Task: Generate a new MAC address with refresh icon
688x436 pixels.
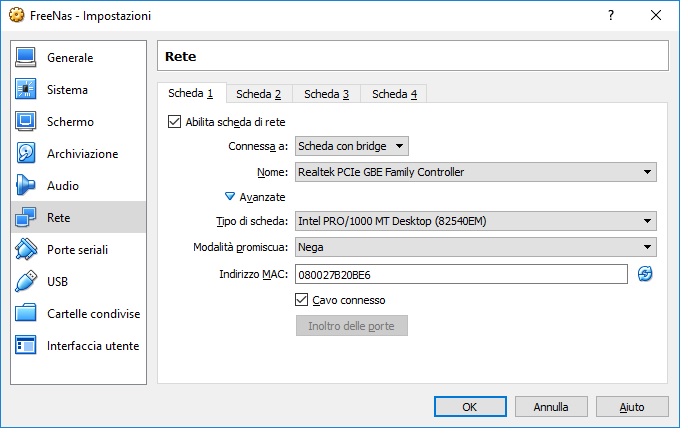Action: click(x=645, y=274)
